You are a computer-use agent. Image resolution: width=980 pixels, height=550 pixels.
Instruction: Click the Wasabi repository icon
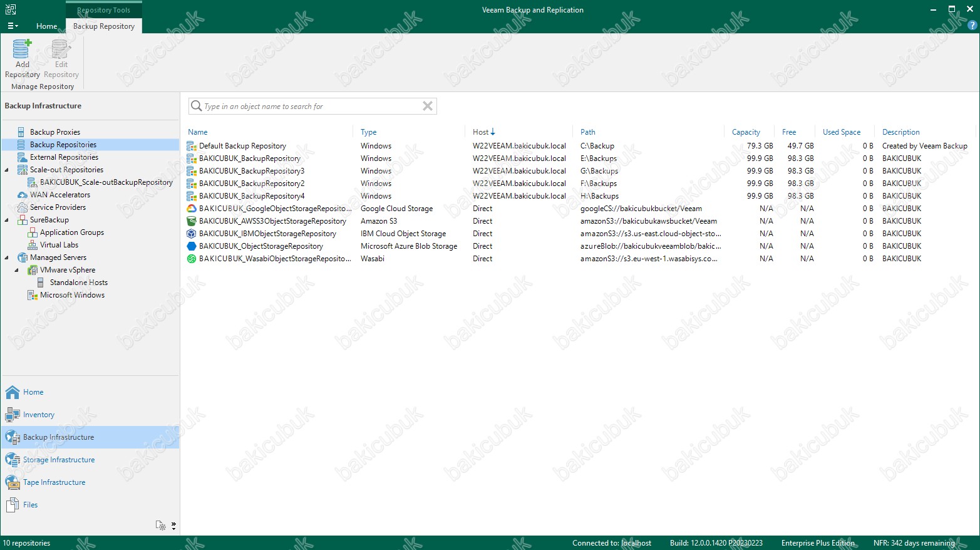pyautogui.click(x=192, y=259)
